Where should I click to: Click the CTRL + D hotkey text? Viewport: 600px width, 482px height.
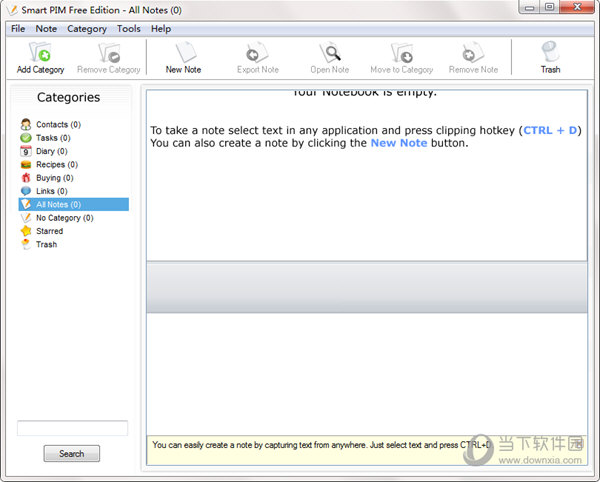550,130
